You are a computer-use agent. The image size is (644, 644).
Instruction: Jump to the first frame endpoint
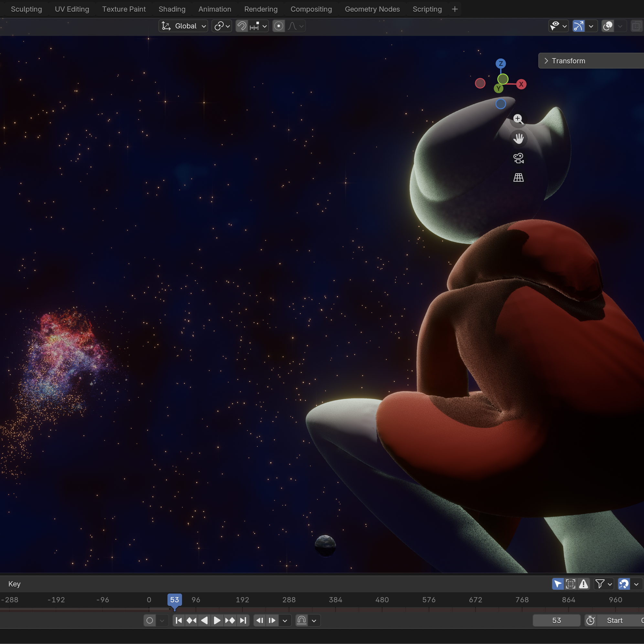pos(179,620)
